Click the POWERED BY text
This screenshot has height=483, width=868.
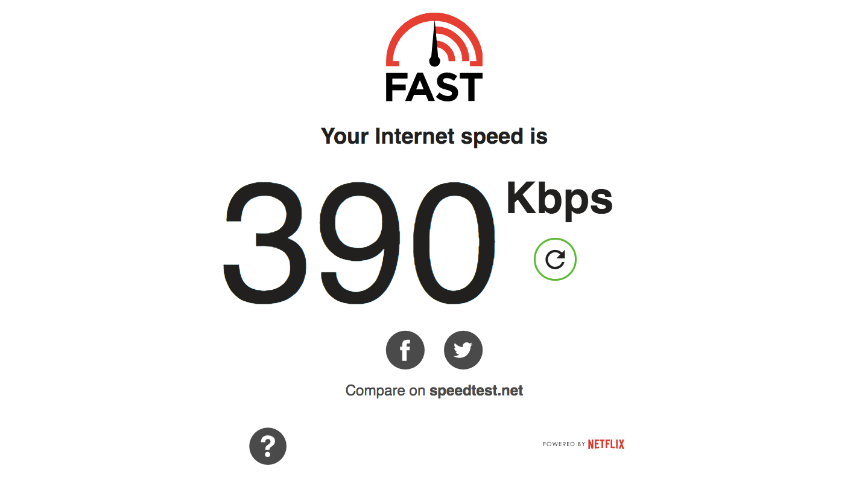coord(563,444)
